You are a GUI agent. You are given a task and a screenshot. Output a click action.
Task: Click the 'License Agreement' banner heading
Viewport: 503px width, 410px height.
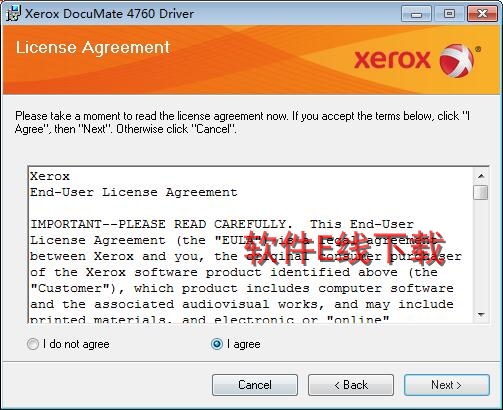93,47
